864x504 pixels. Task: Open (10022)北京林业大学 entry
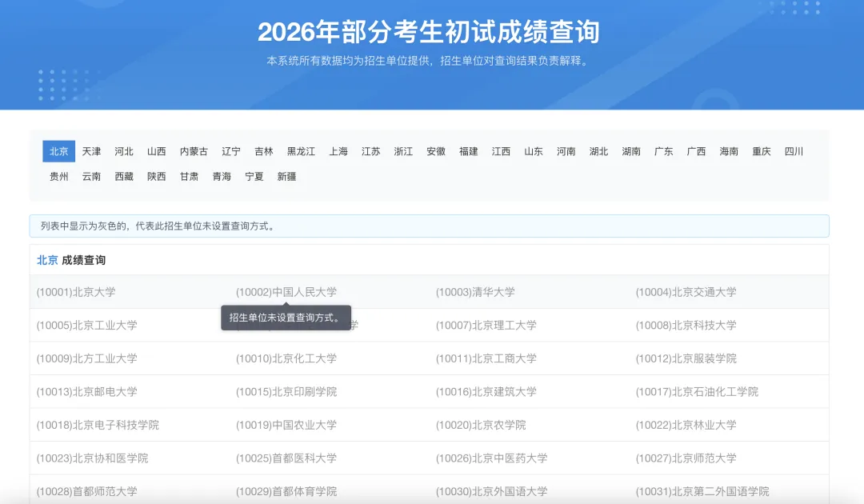686,425
